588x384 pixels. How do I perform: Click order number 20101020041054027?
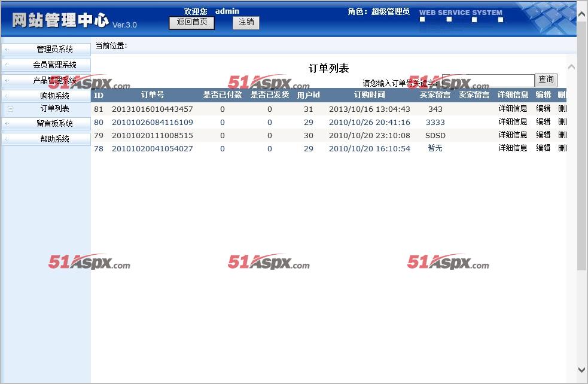(x=153, y=148)
